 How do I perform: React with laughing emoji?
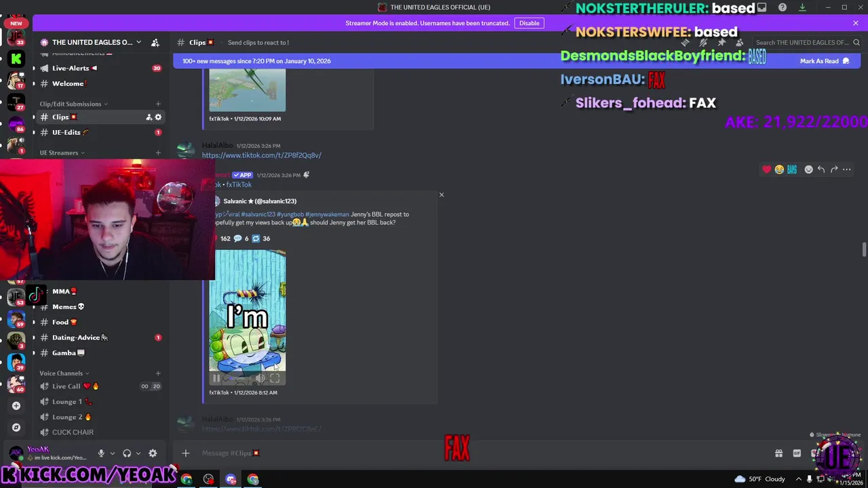pyautogui.click(x=779, y=169)
